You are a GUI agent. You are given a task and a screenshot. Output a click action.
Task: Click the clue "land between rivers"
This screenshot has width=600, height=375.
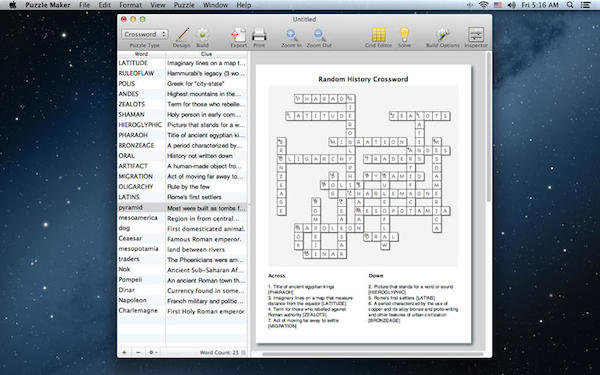point(196,249)
